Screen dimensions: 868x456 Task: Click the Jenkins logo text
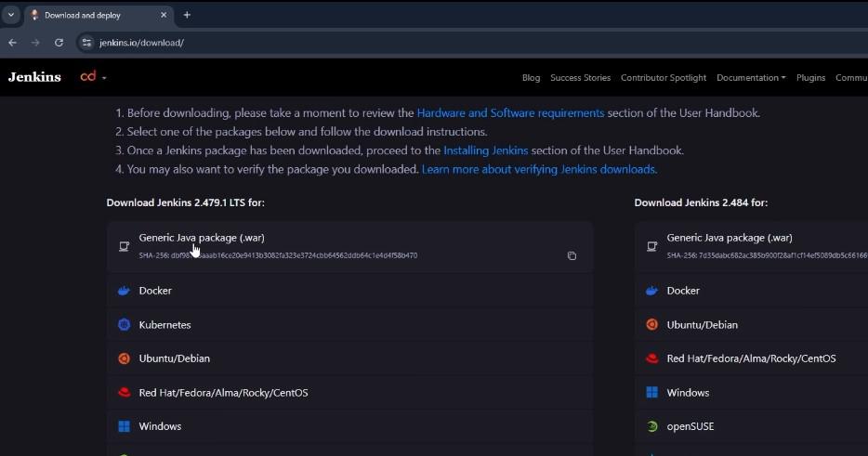tap(34, 77)
